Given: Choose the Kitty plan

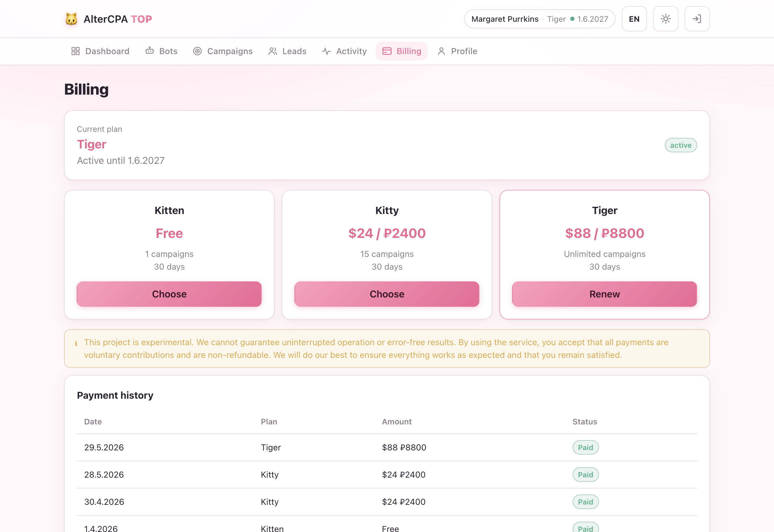Looking at the screenshot, I should tap(387, 294).
